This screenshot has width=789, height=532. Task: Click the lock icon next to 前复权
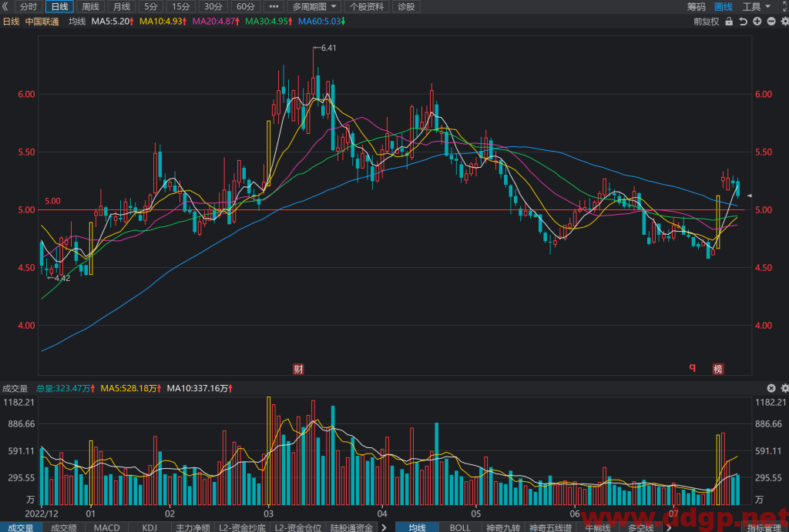(729, 22)
